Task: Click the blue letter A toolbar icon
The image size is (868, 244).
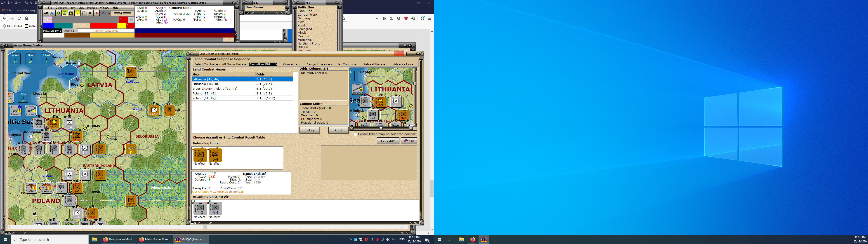Action: pos(52,13)
